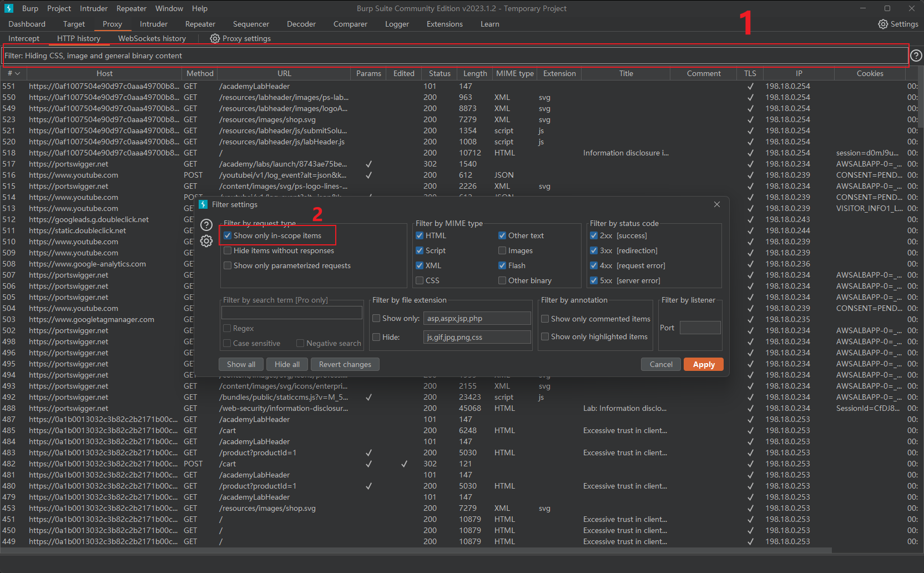Switch to the Repeater tab
The height and width of the screenshot is (573, 924).
(x=200, y=24)
